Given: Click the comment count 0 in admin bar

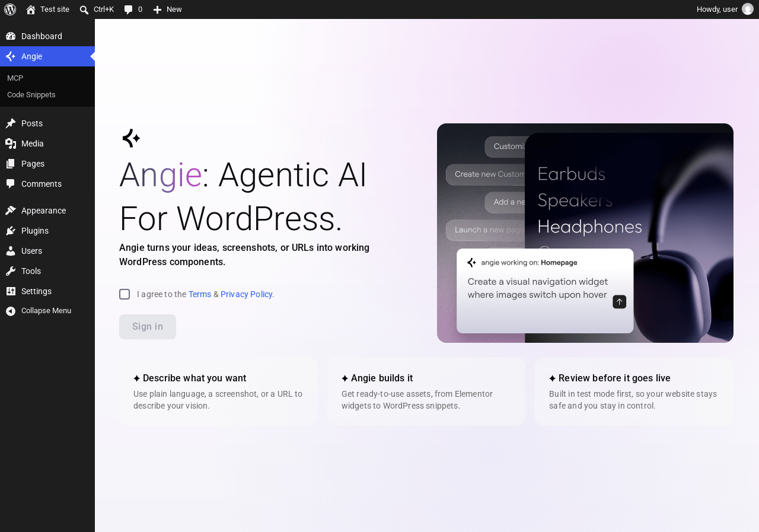Looking at the screenshot, I should [x=140, y=9].
